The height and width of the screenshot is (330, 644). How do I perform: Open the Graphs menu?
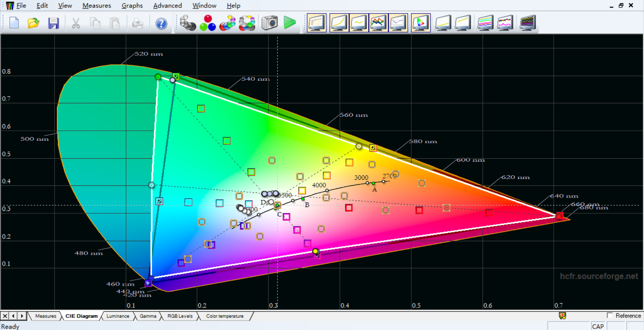pos(132,6)
